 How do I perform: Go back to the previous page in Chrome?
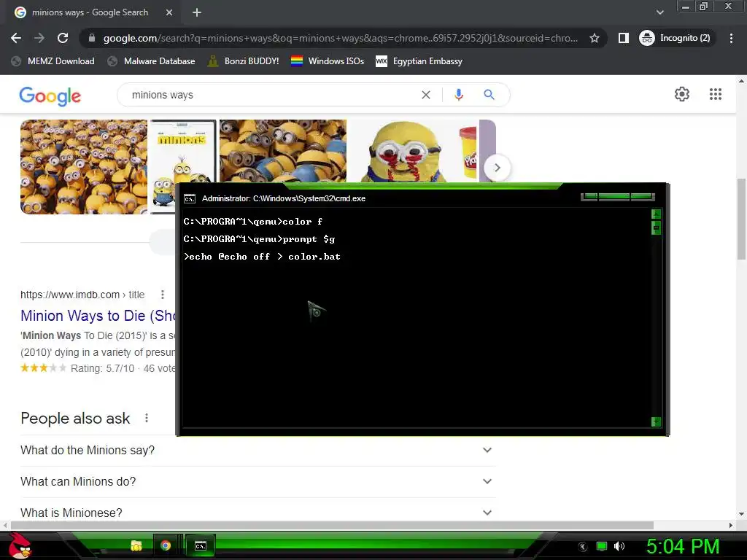point(16,38)
